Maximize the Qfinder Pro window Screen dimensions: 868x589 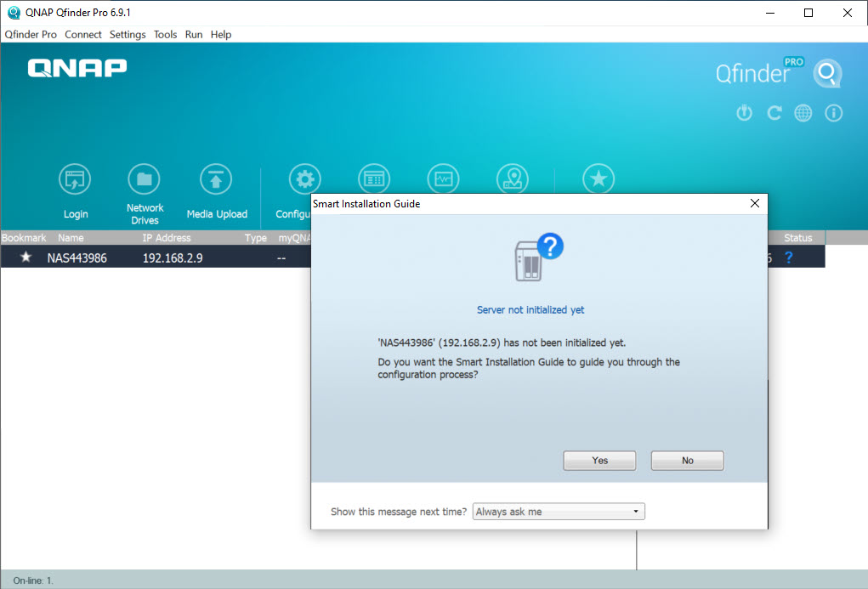click(x=808, y=13)
